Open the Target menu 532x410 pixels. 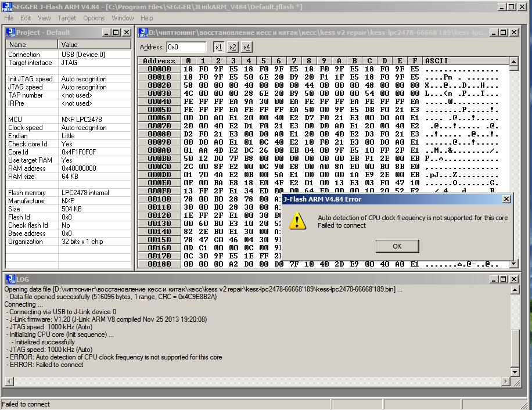(x=67, y=18)
